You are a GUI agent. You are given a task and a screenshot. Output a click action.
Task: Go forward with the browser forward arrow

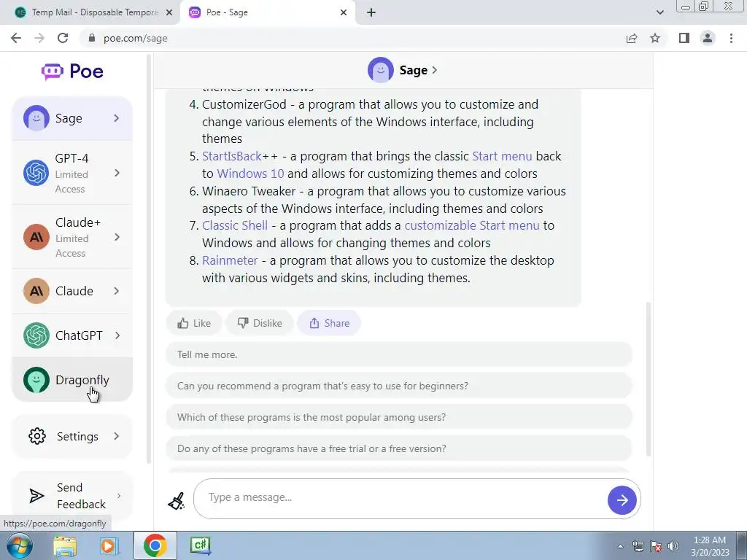(x=39, y=38)
